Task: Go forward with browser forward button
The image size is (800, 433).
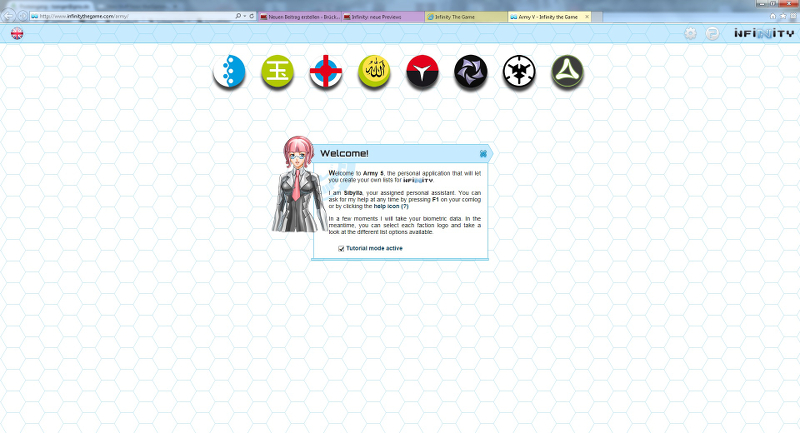Action: tap(22, 16)
